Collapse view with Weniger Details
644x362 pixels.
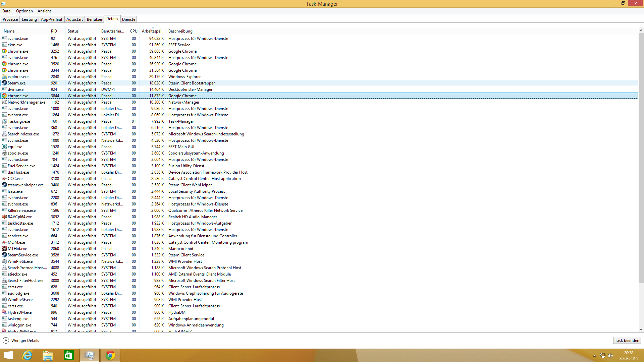[x=21, y=340]
